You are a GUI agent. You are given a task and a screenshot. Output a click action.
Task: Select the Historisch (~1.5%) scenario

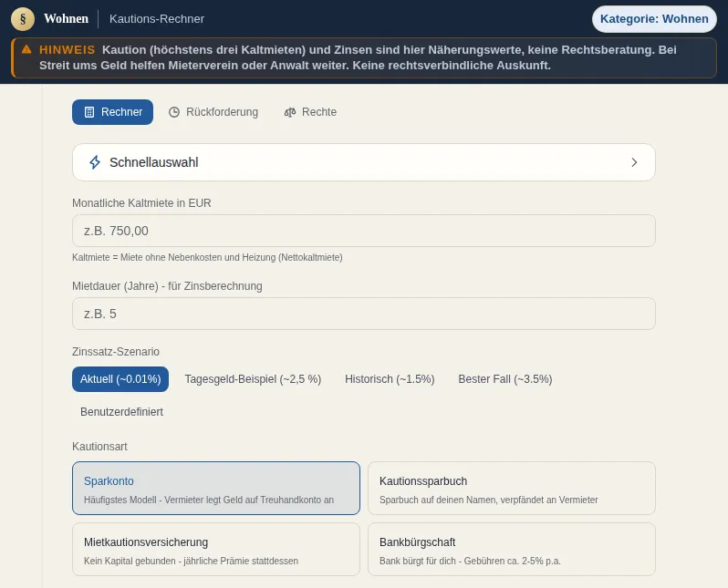390,379
